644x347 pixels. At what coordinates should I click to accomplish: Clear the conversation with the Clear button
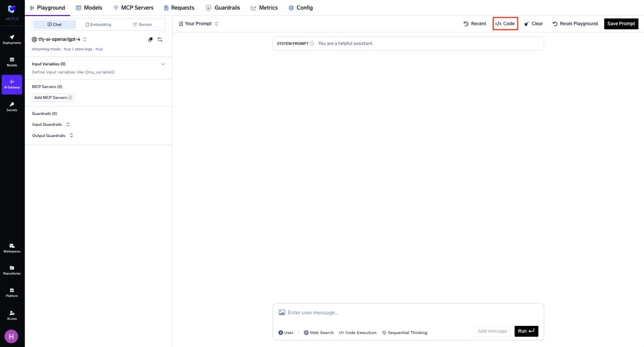[x=533, y=24]
